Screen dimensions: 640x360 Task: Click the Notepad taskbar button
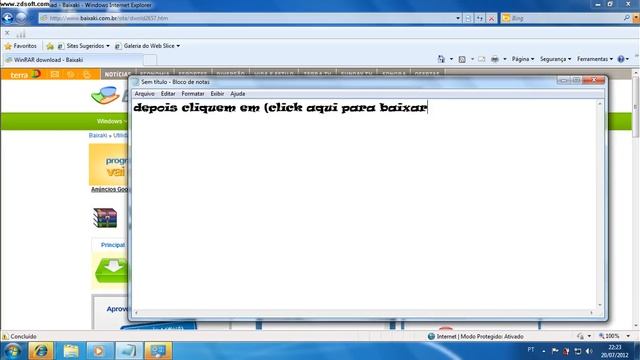pos(129,351)
